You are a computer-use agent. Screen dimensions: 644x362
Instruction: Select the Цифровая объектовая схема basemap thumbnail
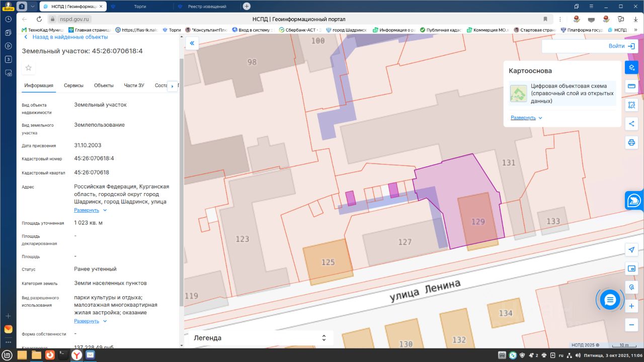(518, 94)
